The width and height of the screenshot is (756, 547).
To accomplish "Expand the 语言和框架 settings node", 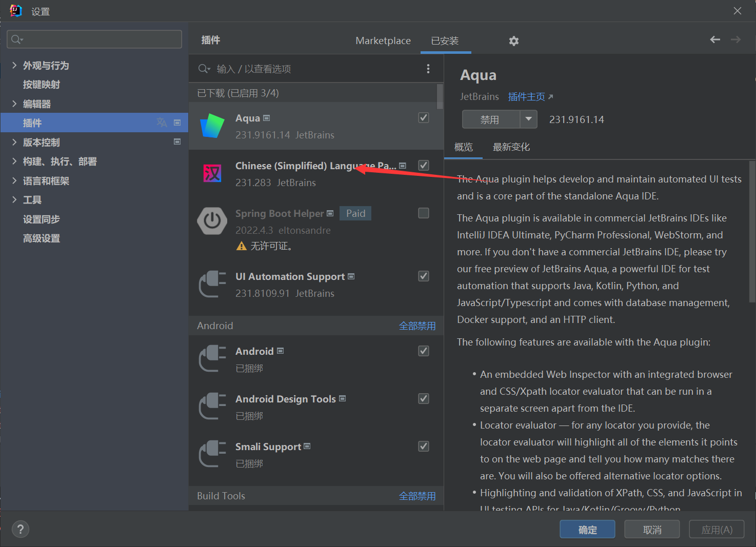I will click(x=14, y=180).
